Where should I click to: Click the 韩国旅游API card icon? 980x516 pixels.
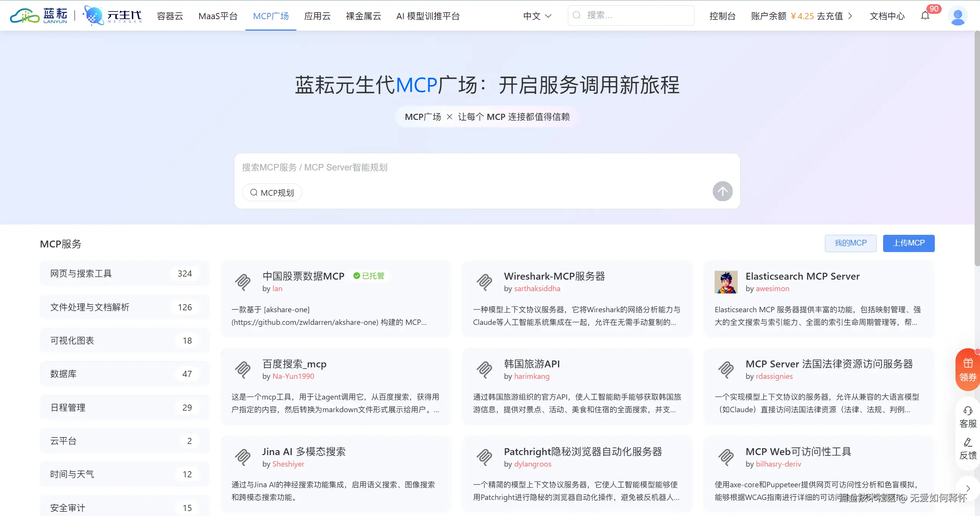click(x=484, y=370)
